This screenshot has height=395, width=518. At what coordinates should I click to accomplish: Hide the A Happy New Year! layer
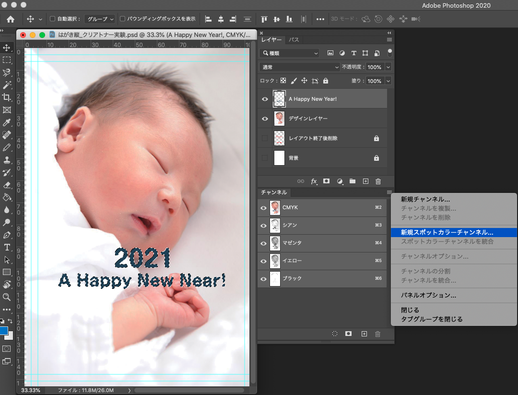265,99
